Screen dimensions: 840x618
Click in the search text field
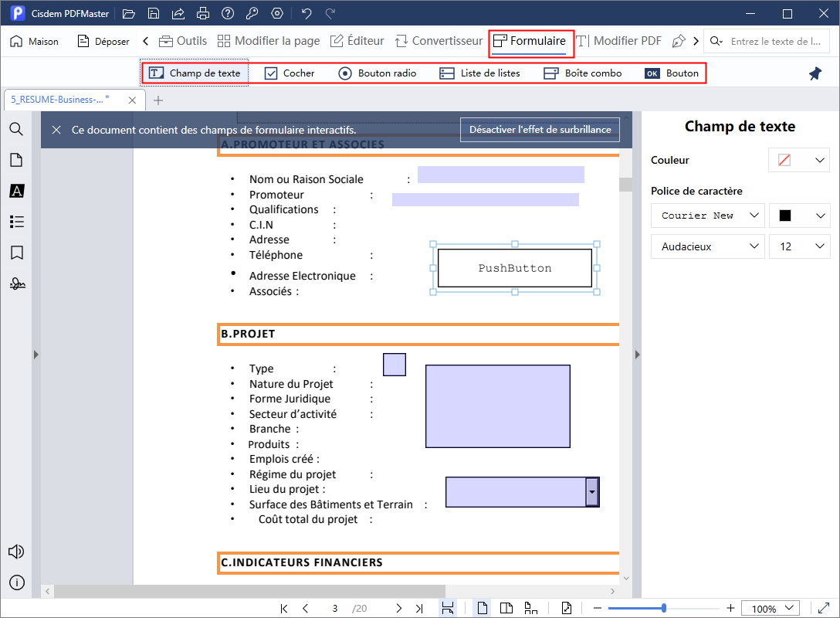775,41
